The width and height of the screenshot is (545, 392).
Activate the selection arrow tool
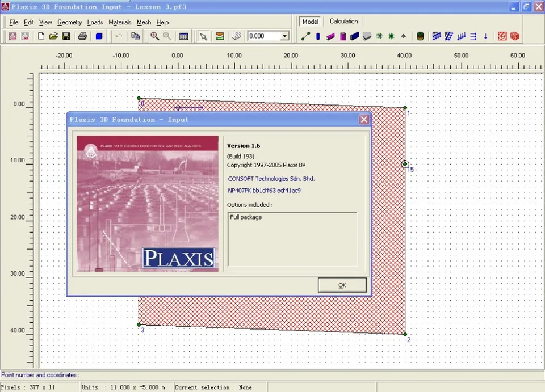pyautogui.click(x=203, y=36)
